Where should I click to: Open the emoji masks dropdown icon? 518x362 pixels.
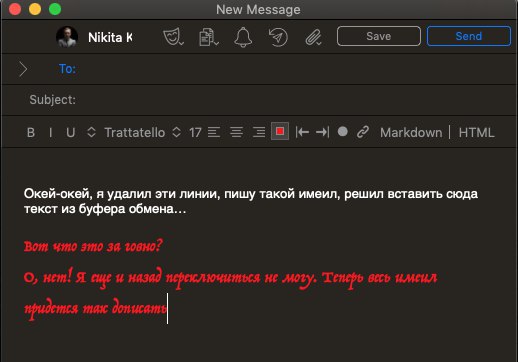(x=173, y=36)
